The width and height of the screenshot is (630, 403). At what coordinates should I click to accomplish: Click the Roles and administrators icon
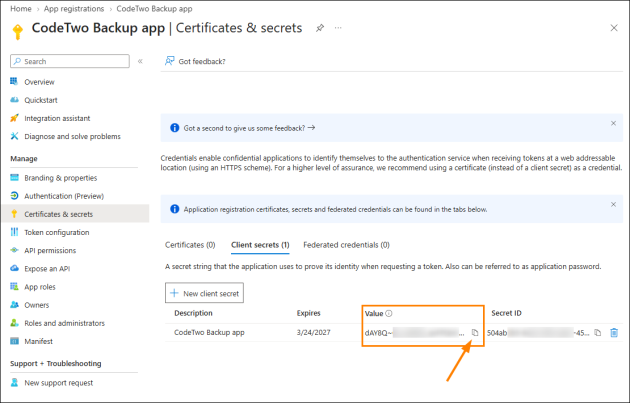pos(14,323)
